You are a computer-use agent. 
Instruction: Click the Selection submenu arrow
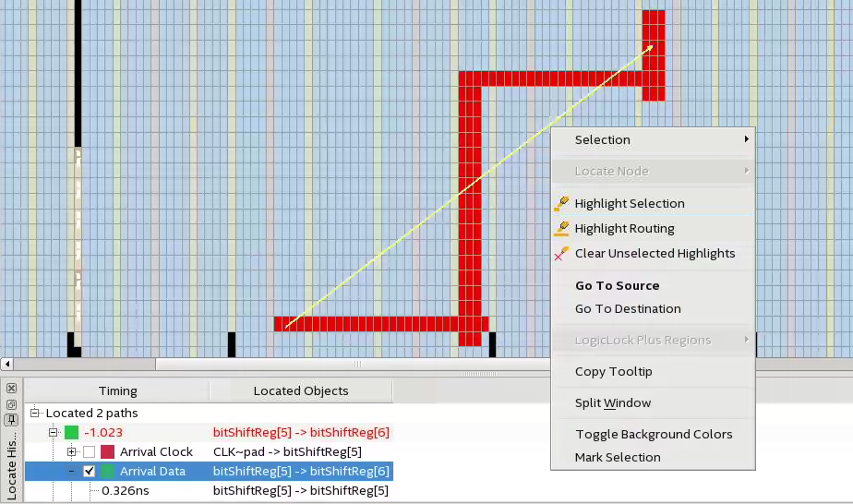746,139
